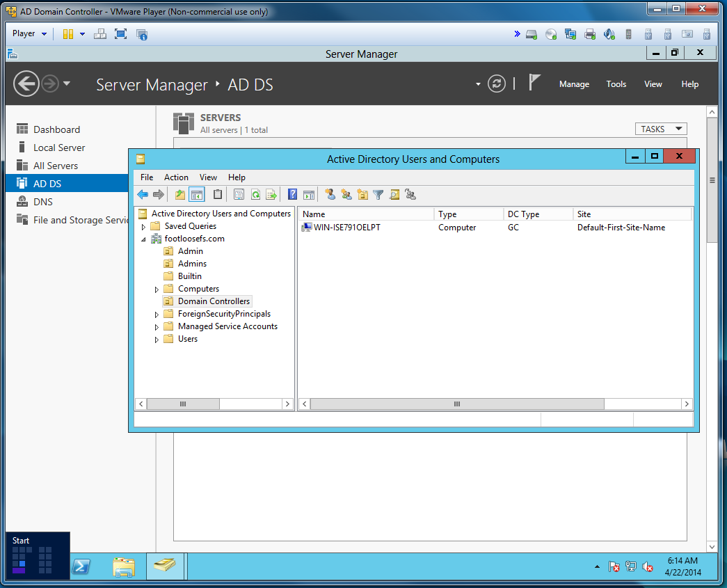Expand the Saved Queries tree node
The image size is (727, 588).
pos(144,227)
